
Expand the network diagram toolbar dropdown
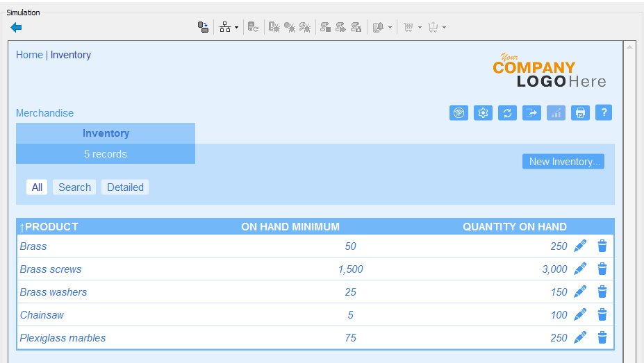point(236,28)
